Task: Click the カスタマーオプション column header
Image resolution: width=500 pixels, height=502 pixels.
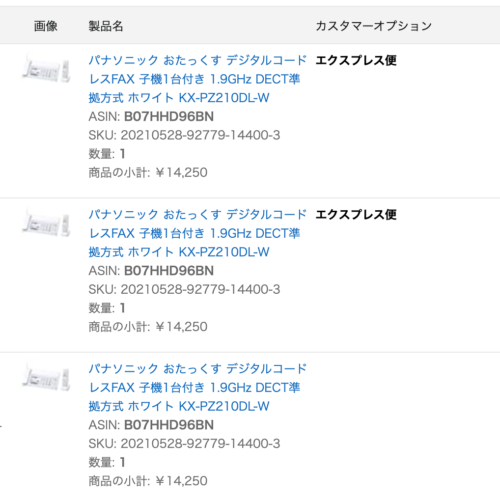Action: point(373,26)
